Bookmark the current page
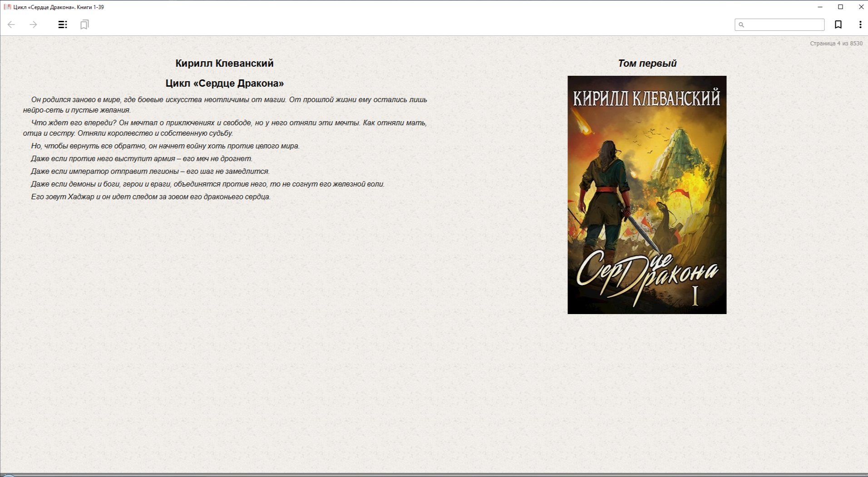 coord(838,25)
